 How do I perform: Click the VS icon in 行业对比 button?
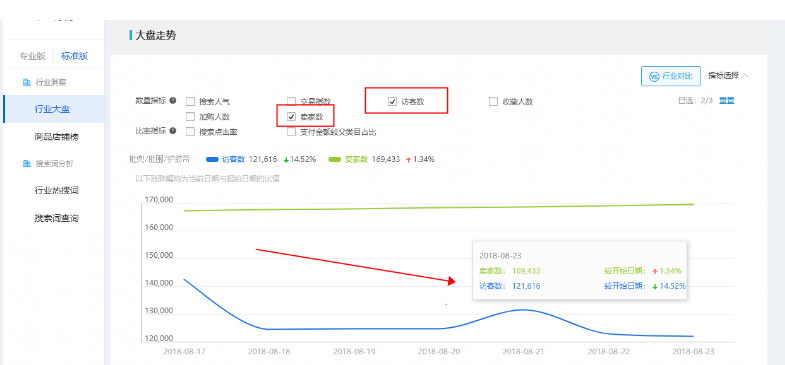(653, 76)
